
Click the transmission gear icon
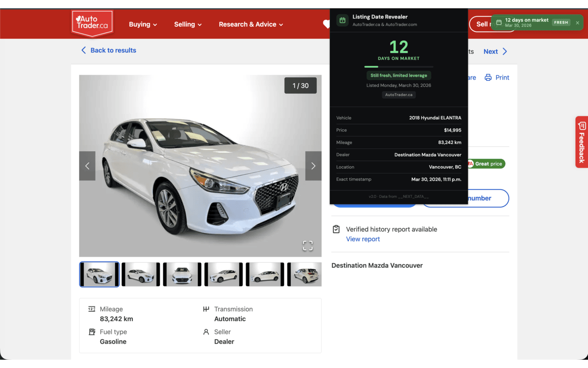click(x=206, y=309)
